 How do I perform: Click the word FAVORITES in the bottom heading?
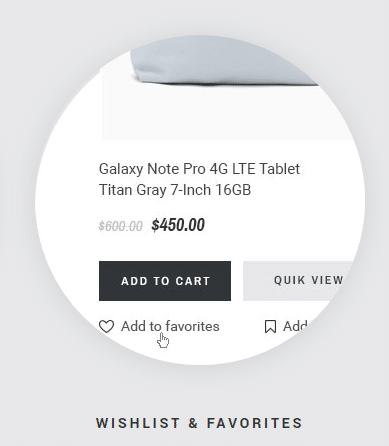click(255, 423)
